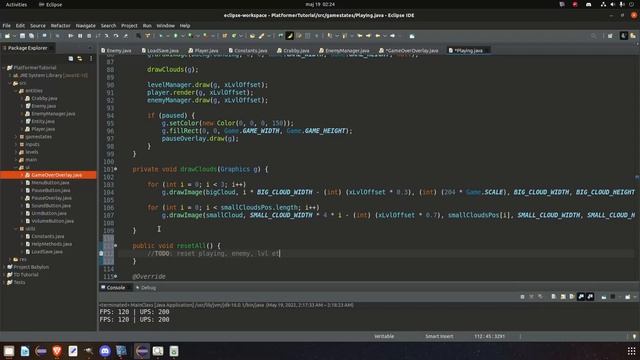640x360 pixels.
Task: Switch to the Player.java editor tab
Action: coord(203,51)
